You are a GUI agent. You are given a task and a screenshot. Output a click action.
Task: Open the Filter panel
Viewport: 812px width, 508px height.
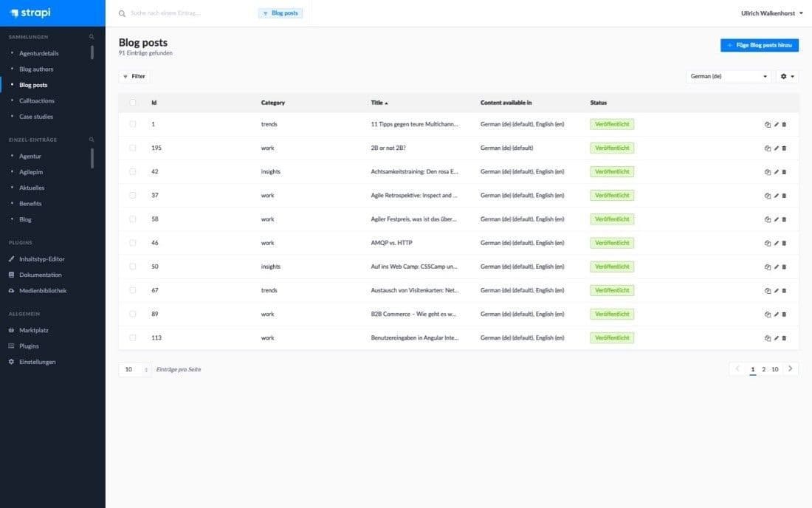134,76
